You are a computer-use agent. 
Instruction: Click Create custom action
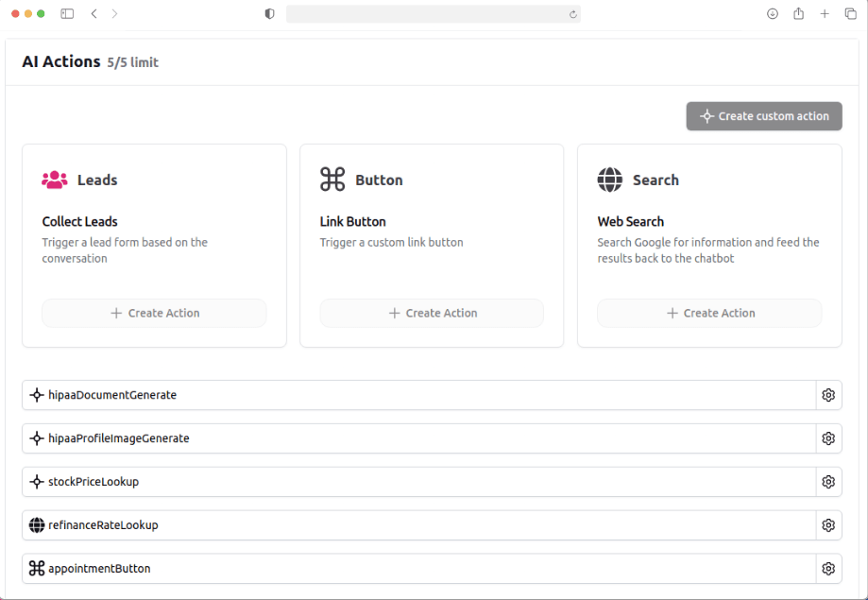point(763,115)
